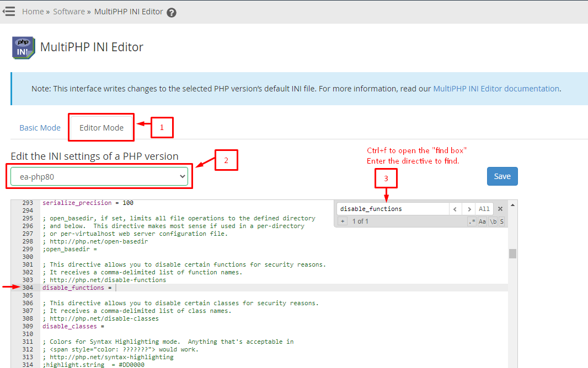Click line number 304 in the gutter
Viewport: 588px width, 368px height.
tap(28, 288)
